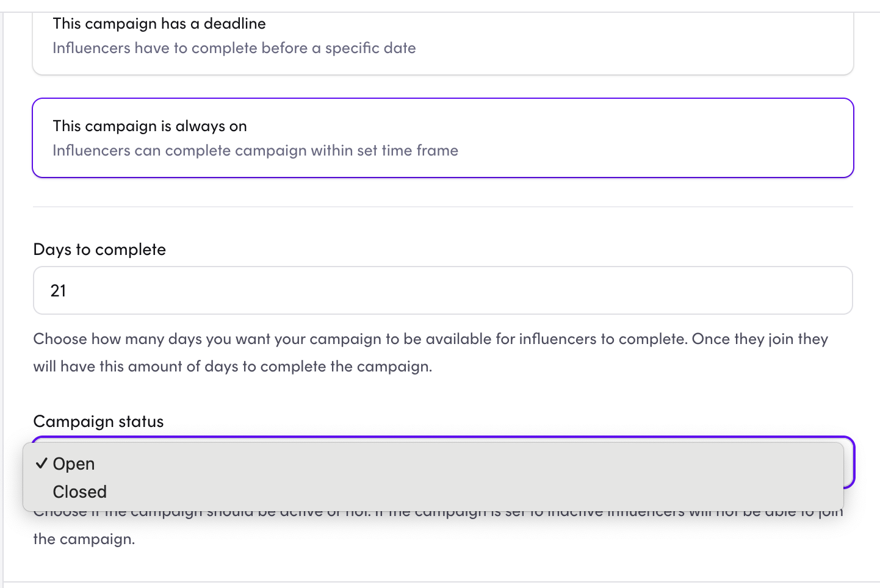The width and height of the screenshot is (880, 588).
Task: Select "Open" in the Campaign status list
Action: [x=74, y=464]
